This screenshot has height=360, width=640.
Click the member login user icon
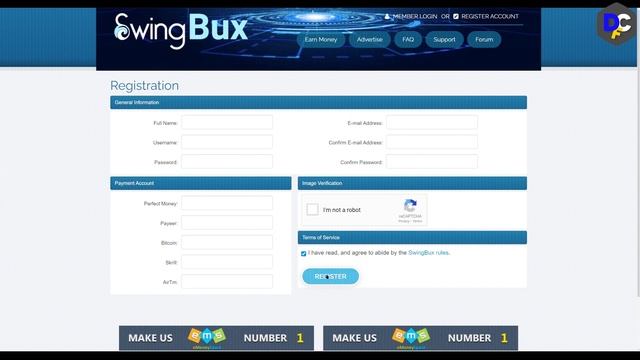(x=387, y=16)
